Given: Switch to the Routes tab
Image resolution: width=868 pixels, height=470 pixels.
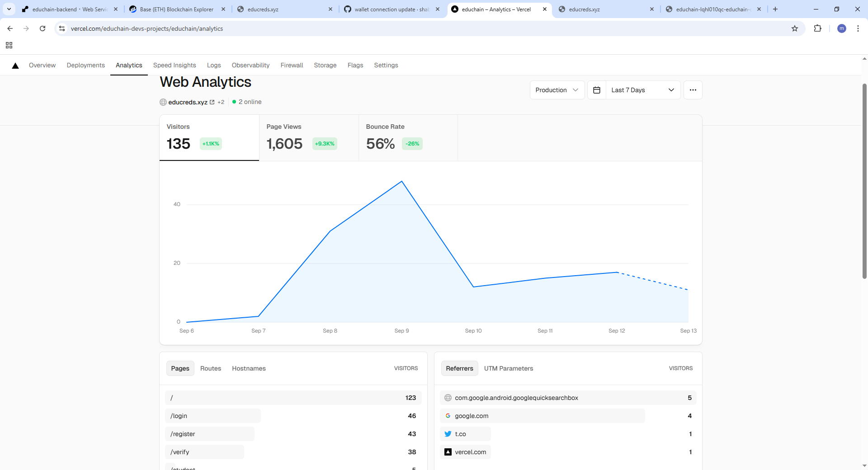Looking at the screenshot, I should [x=211, y=368].
